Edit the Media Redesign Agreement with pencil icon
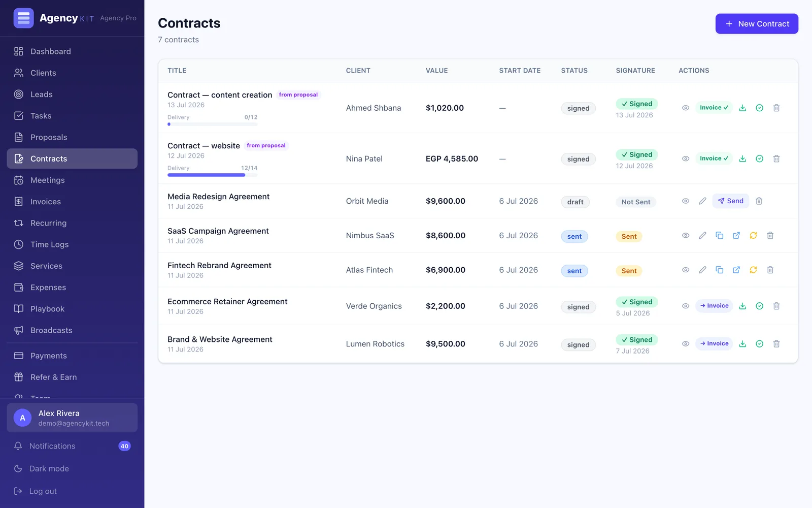This screenshot has height=508, width=812. [x=702, y=201]
